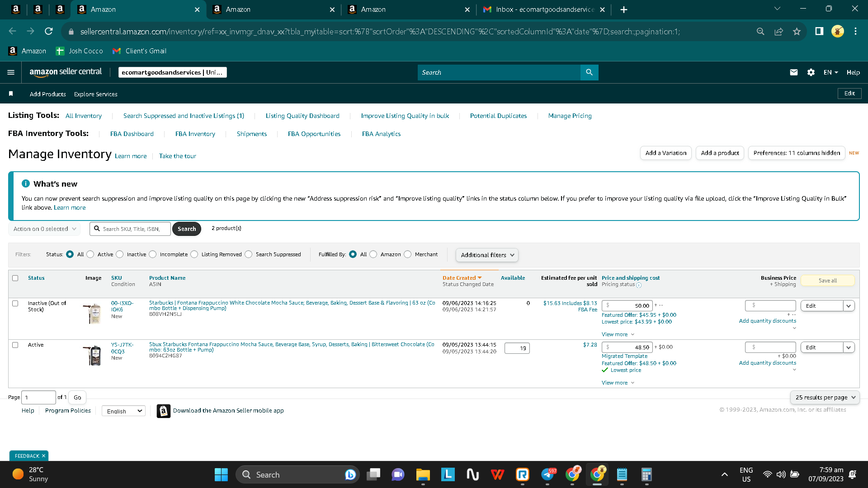Select the Active status filter radio

(90, 254)
